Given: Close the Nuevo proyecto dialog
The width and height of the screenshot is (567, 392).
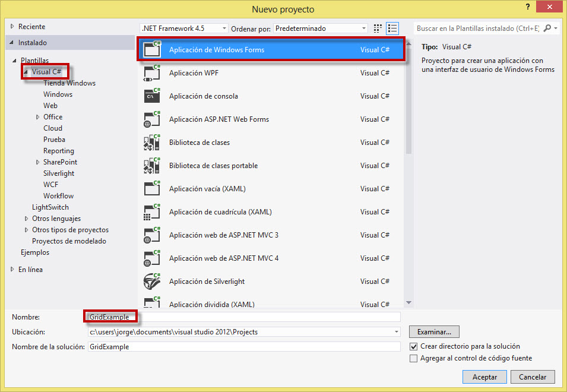Looking at the screenshot, I should point(550,7).
